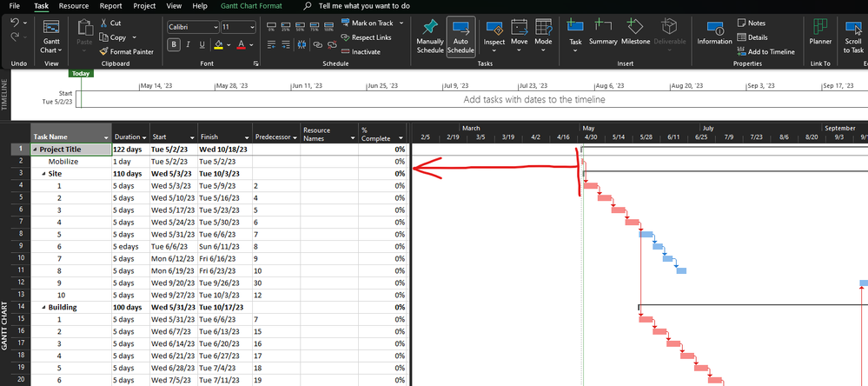Image resolution: width=868 pixels, height=386 pixels.
Task: Insert a Summary task
Action: coord(603,32)
